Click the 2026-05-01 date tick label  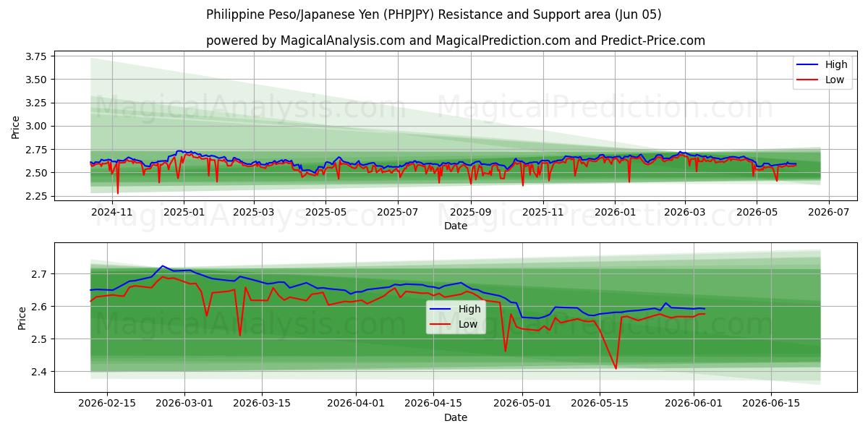[522, 404]
